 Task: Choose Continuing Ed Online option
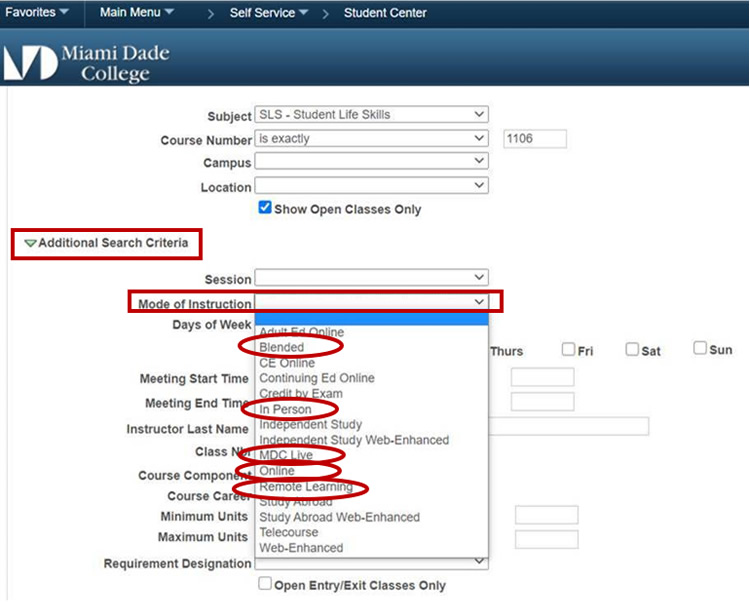(317, 378)
